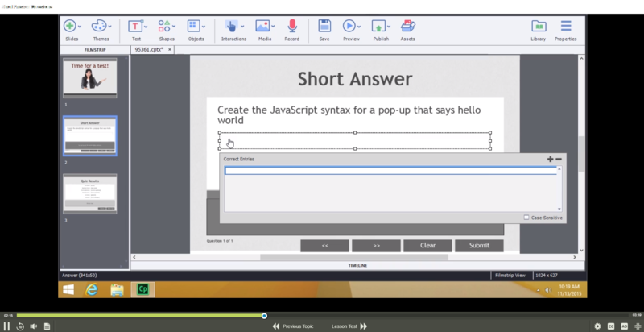Click the JavaScript syntax question text
This screenshot has width=644, height=332.
pos(349,115)
